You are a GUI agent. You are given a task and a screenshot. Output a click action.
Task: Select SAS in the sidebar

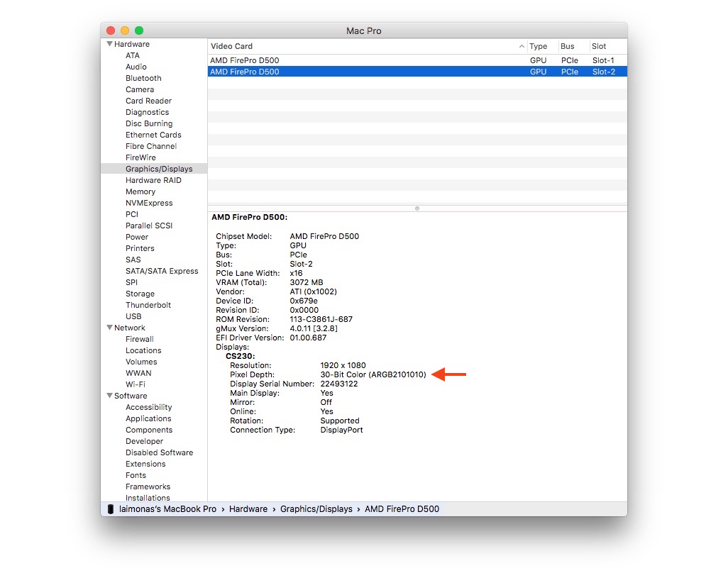click(133, 260)
